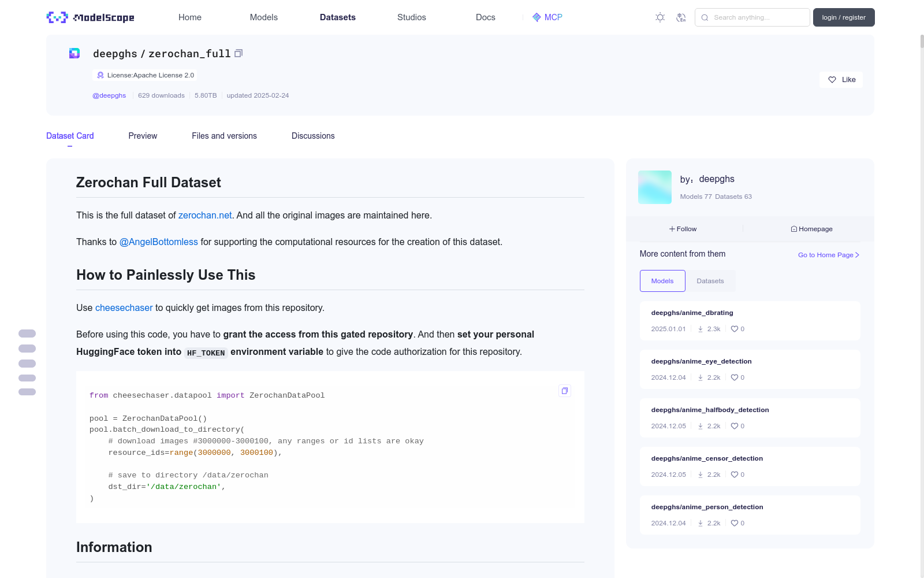Open the Docs menu item
The image size is (924, 578).
[486, 17]
